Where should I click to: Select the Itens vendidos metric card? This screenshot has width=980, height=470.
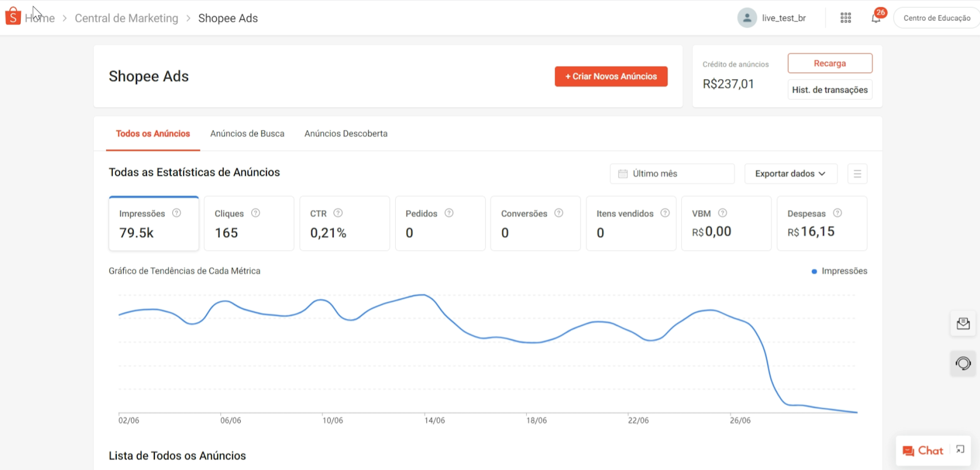tap(631, 224)
